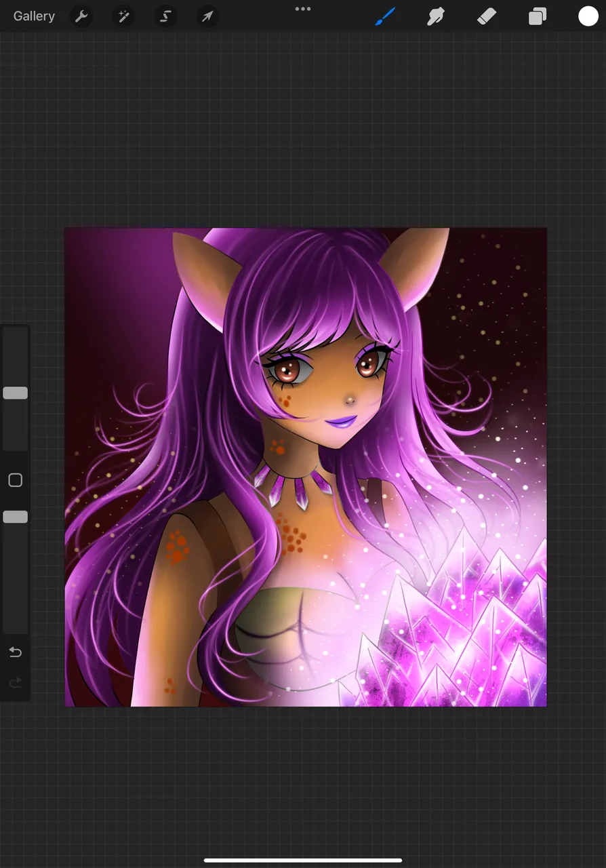Select the Eraser tool
Image resolution: width=606 pixels, height=868 pixels.
click(x=487, y=16)
